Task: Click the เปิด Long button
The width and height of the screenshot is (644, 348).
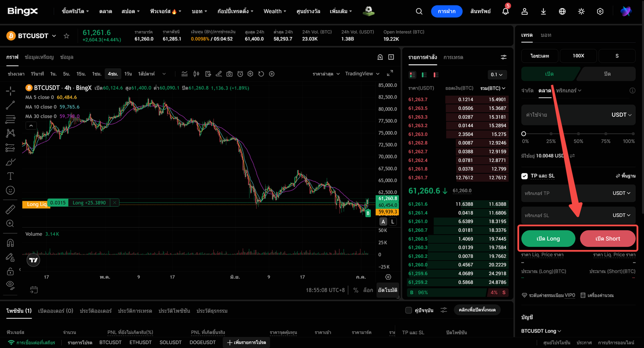Action: [548, 238]
